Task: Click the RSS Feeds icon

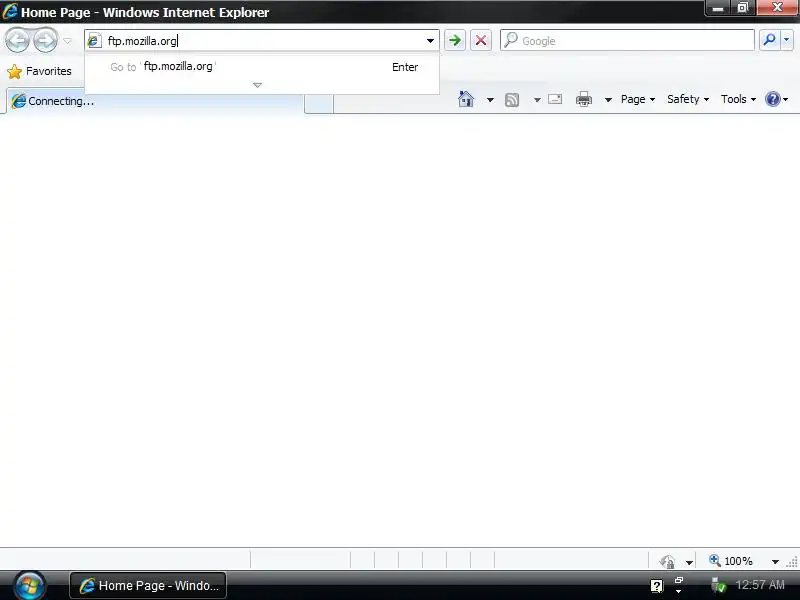Action: pos(512,99)
